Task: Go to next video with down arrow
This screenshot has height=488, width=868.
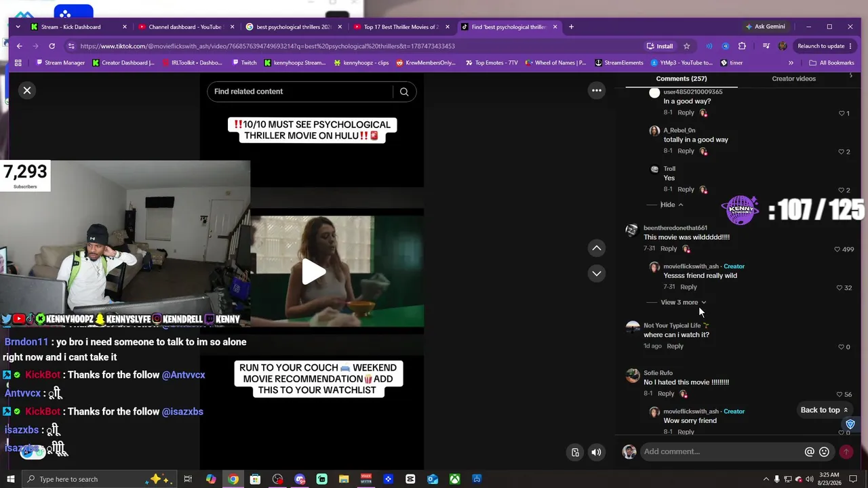Action: 597,273
